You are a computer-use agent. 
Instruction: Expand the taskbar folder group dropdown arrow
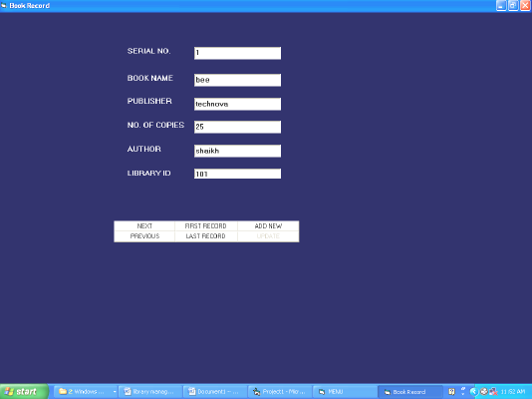point(115,392)
